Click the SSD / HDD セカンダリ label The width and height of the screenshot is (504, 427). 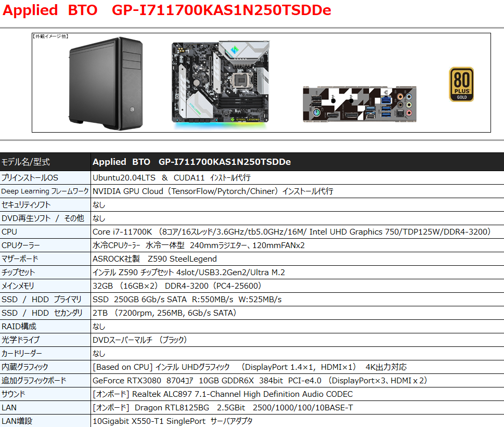(42, 313)
